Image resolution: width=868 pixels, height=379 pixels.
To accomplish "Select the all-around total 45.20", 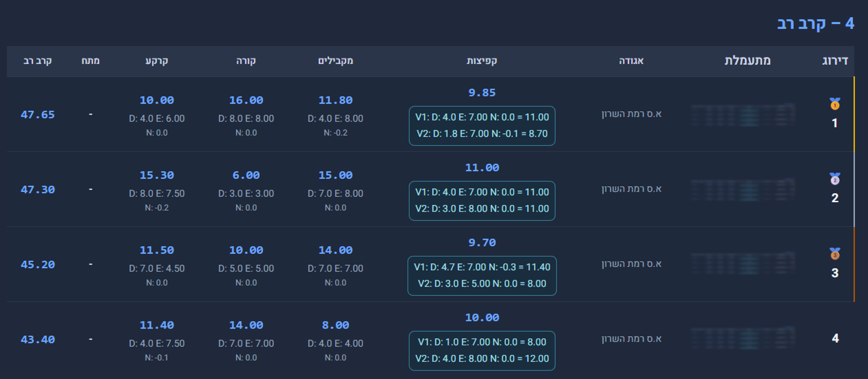I will (x=37, y=264).
